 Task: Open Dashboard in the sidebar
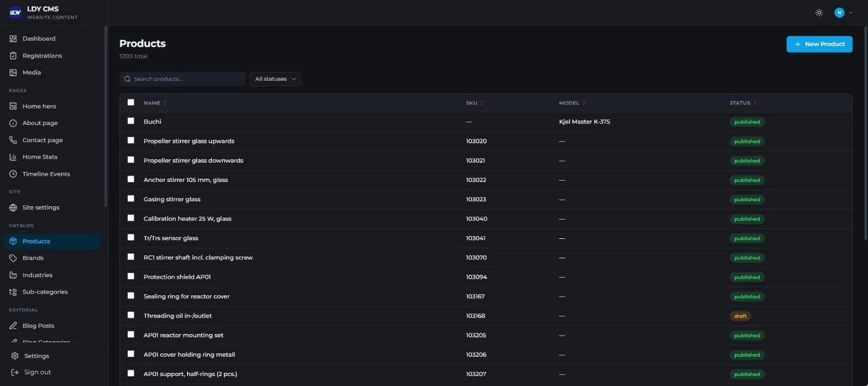click(51, 39)
